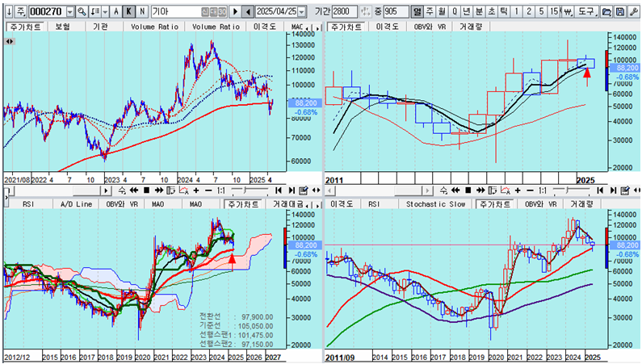Click the left-right arrows icon on top-left chart
The height and width of the screenshot is (364, 642).
point(10,41)
